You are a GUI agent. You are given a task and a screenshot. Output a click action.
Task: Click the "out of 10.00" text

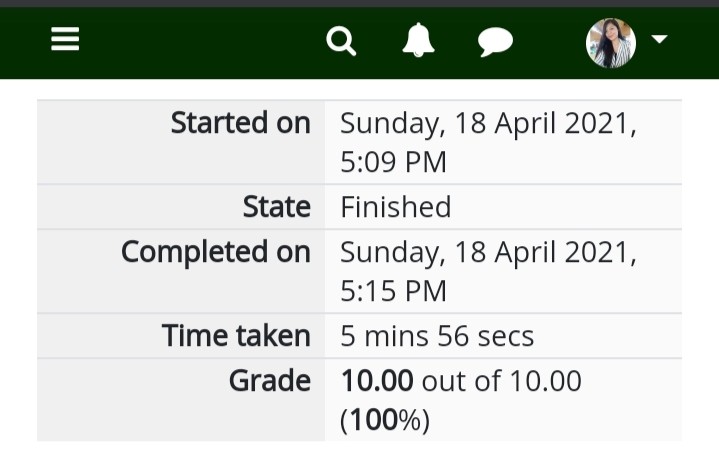(x=502, y=381)
